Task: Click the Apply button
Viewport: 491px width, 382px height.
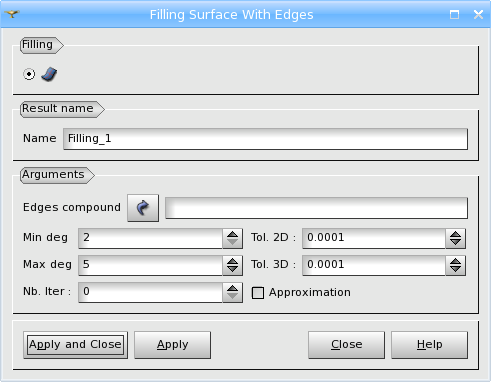Action: click(x=172, y=345)
